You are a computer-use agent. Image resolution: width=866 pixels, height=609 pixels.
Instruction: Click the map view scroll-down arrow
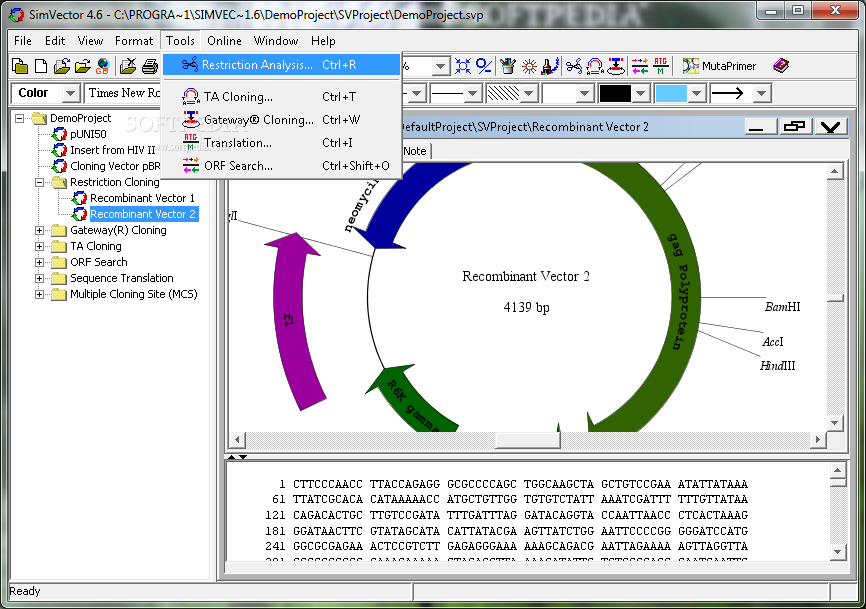click(835, 423)
